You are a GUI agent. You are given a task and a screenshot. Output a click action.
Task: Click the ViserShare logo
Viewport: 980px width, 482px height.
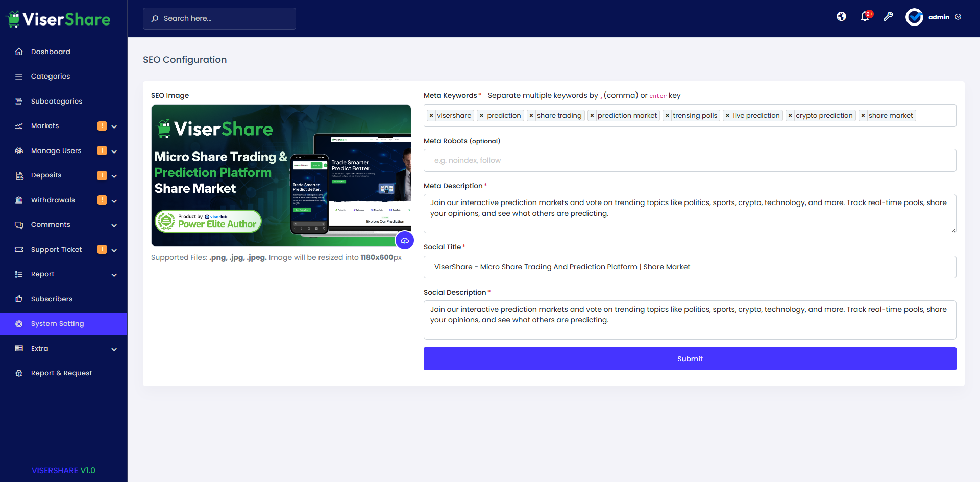pyautogui.click(x=58, y=19)
